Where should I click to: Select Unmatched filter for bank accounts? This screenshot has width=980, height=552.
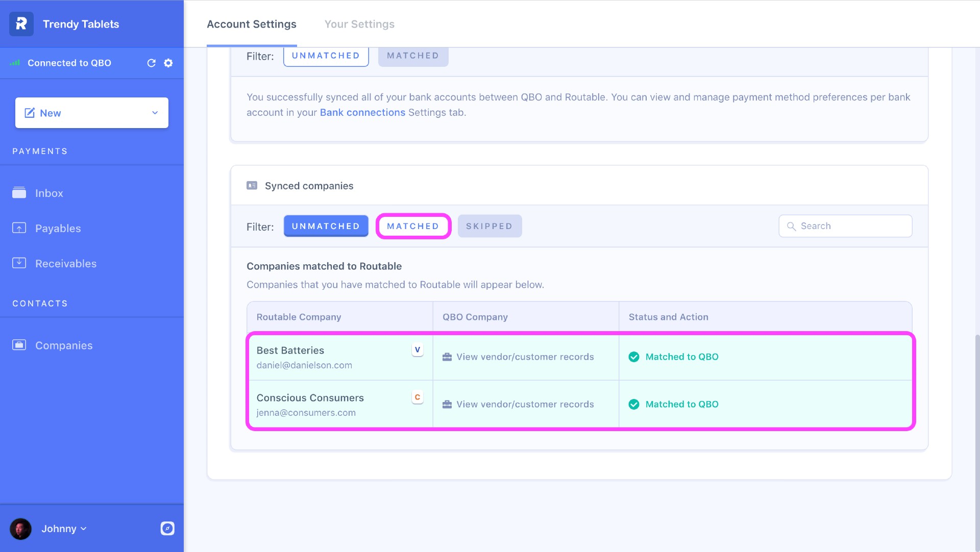[x=326, y=56]
